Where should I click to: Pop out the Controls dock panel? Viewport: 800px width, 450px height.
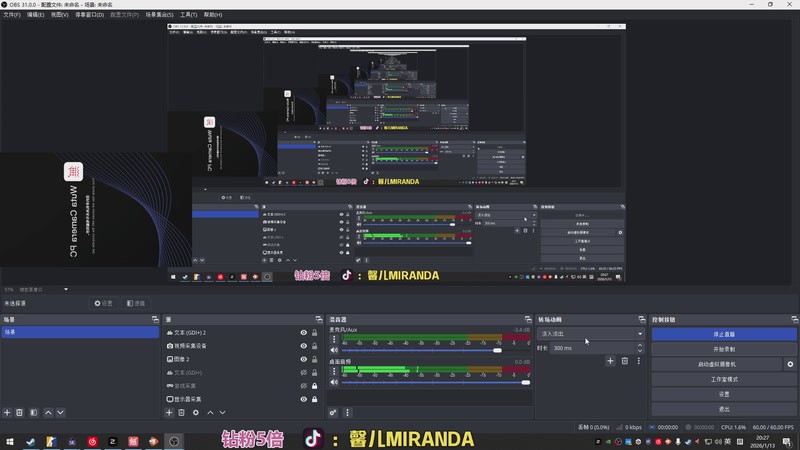(794, 319)
